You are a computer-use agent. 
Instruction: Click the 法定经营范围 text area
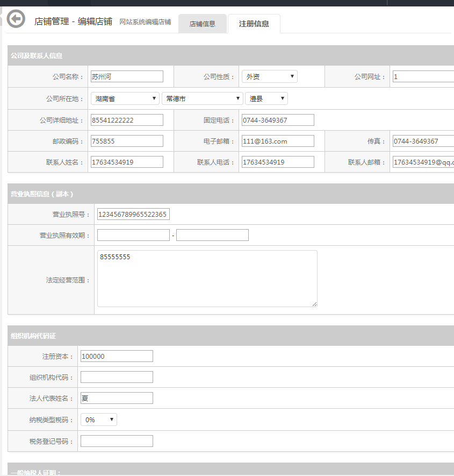click(207, 279)
